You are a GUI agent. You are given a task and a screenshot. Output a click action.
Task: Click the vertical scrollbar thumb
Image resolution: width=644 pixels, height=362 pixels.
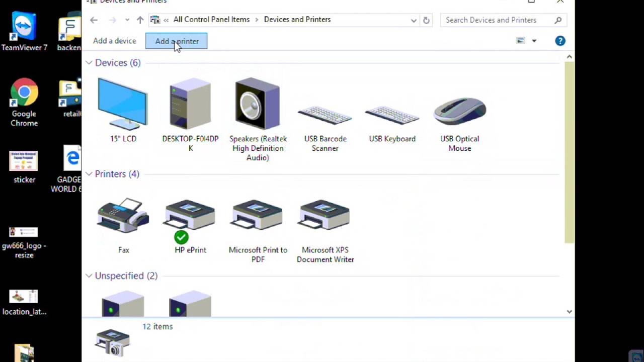[569, 153]
